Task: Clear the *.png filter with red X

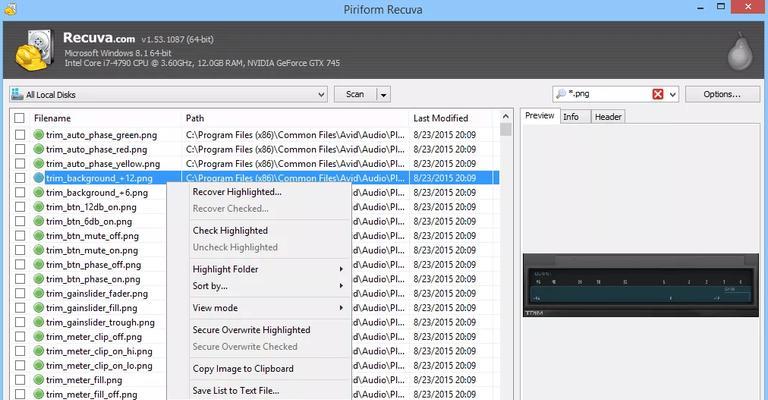Action: click(658, 94)
